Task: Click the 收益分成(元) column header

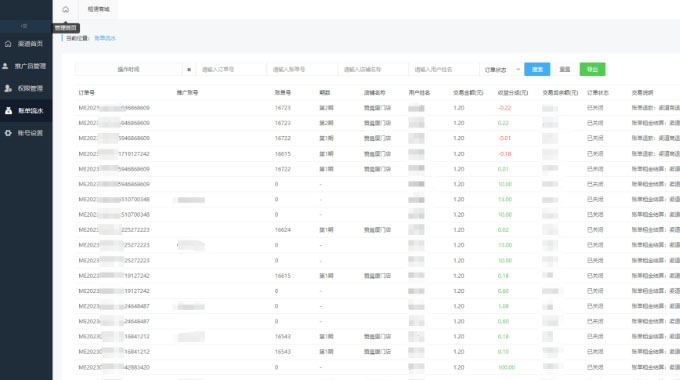Action: click(x=513, y=93)
